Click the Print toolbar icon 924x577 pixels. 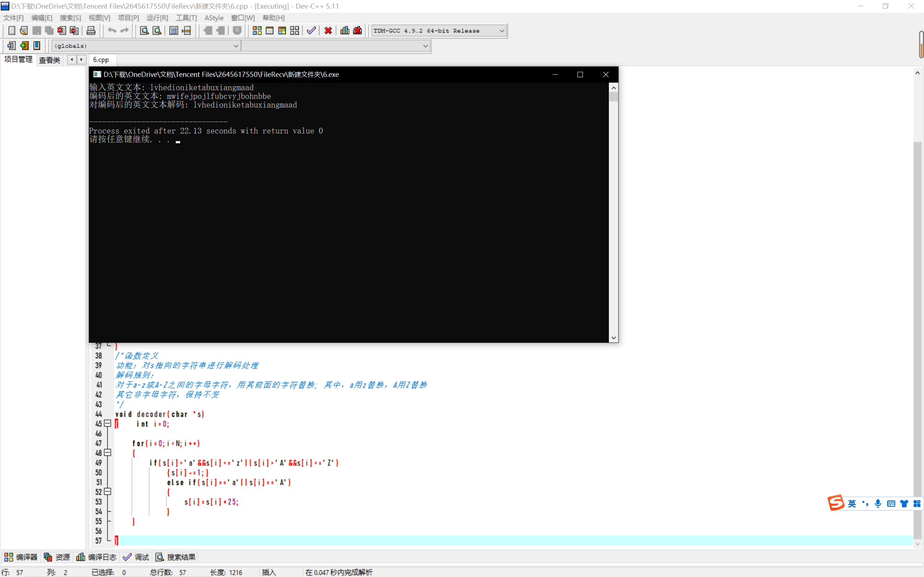point(91,31)
